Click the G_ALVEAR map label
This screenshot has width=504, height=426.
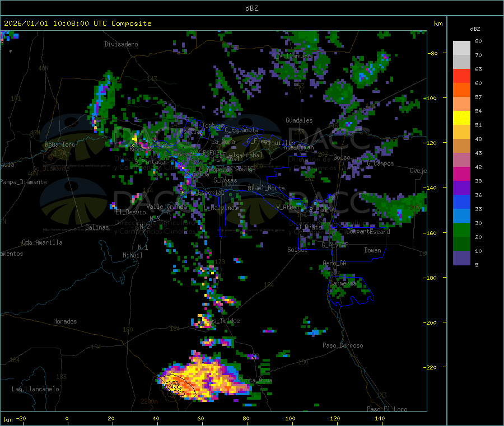coord(335,245)
